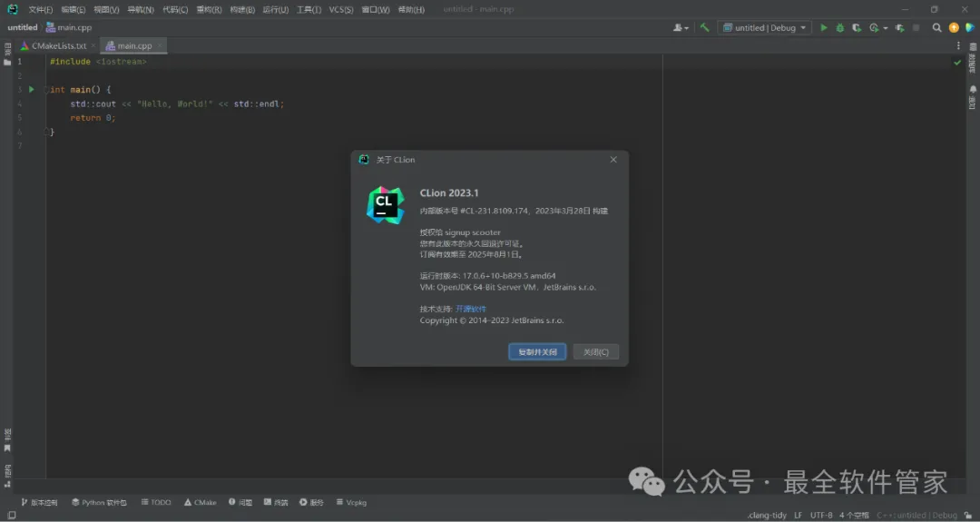The image size is (980, 522).
Task: Open the TODO tool window
Action: pyautogui.click(x=156, y=502)
